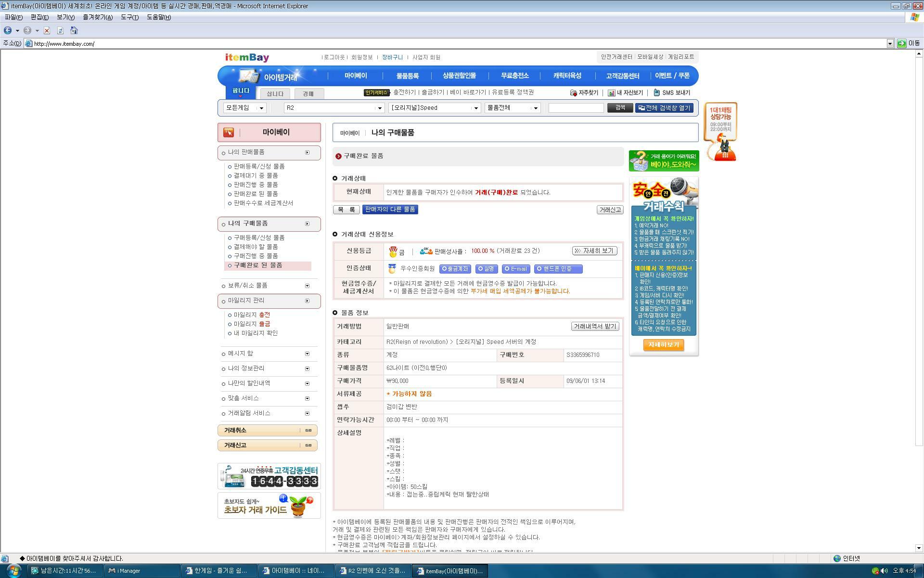Click the 마이베이 panel header icon
This screenshot has height=578, width=924.
click(x=228, y=132)
